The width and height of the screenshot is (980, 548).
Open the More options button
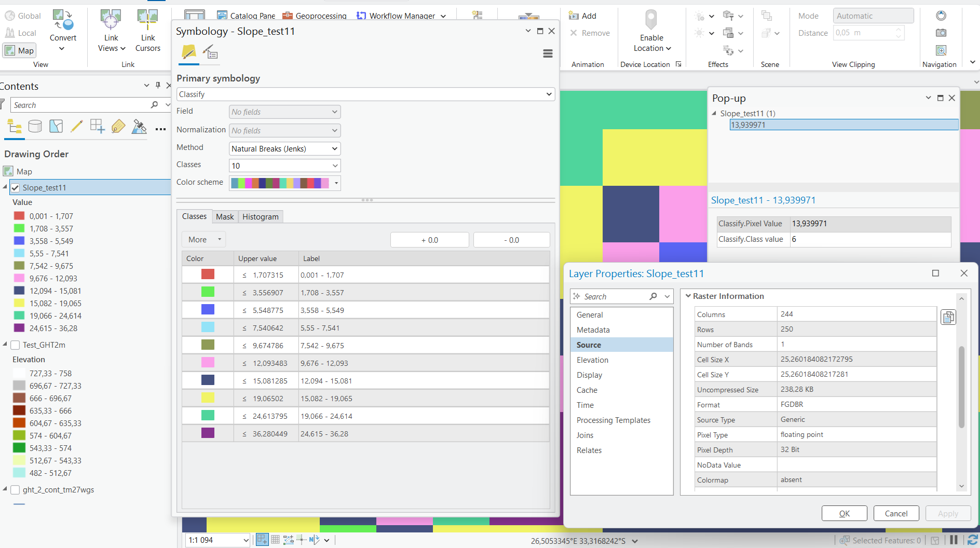click(x=204, y=239)
